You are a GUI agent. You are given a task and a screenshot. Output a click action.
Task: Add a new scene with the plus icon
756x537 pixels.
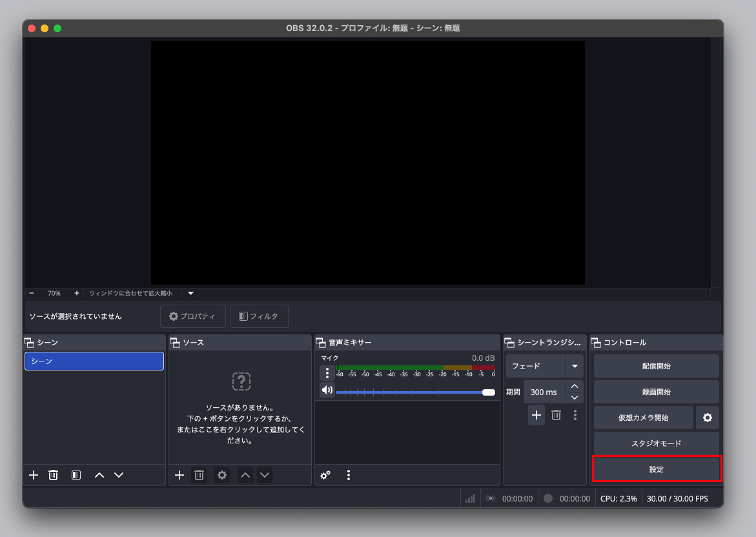click(34, 475)
